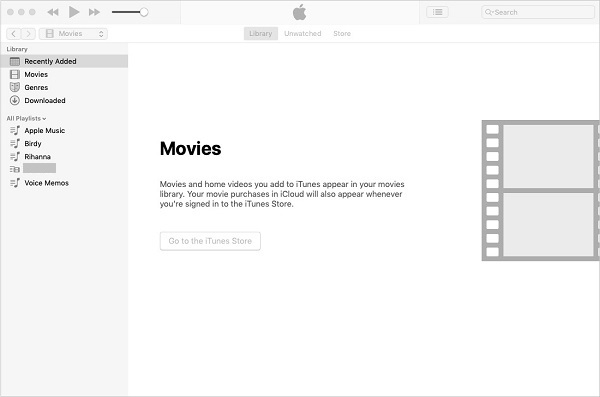Go forward with the right chevron
600x397 pixels.
[x=28, y=34]
